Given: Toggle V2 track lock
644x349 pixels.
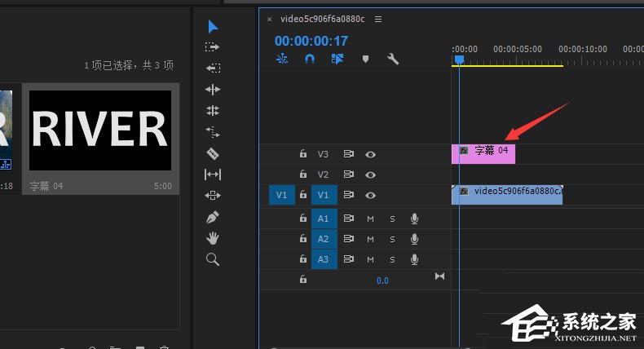Looking at the screenshot, I should [302, 174].
